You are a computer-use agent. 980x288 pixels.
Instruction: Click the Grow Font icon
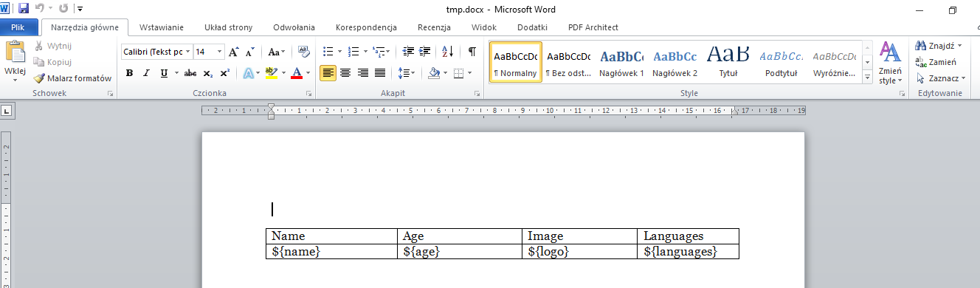(x=234, y=52)
